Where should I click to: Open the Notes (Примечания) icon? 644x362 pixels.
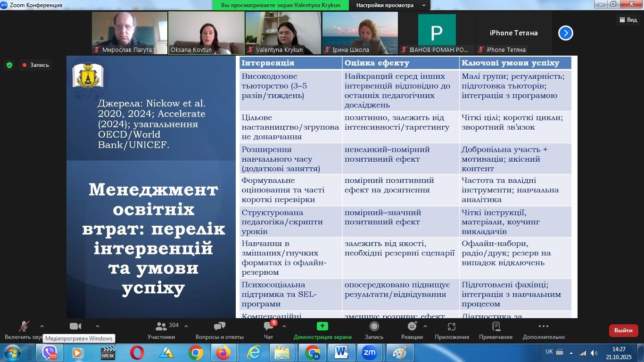[495, 327]
